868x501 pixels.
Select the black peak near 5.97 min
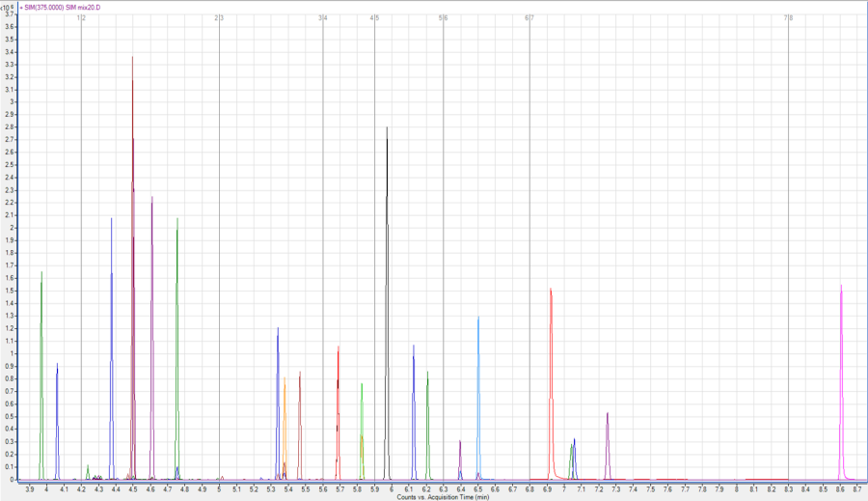(x=387, y=302)
